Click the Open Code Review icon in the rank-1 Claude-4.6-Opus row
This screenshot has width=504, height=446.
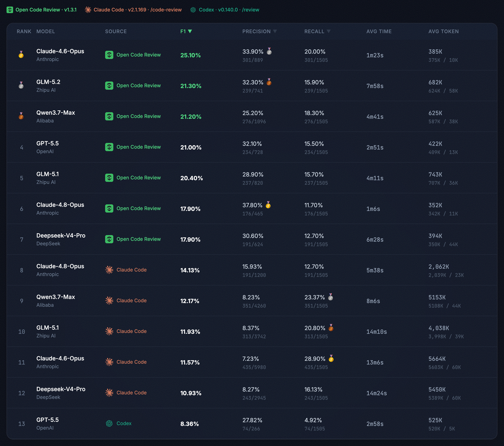point(109,55)
